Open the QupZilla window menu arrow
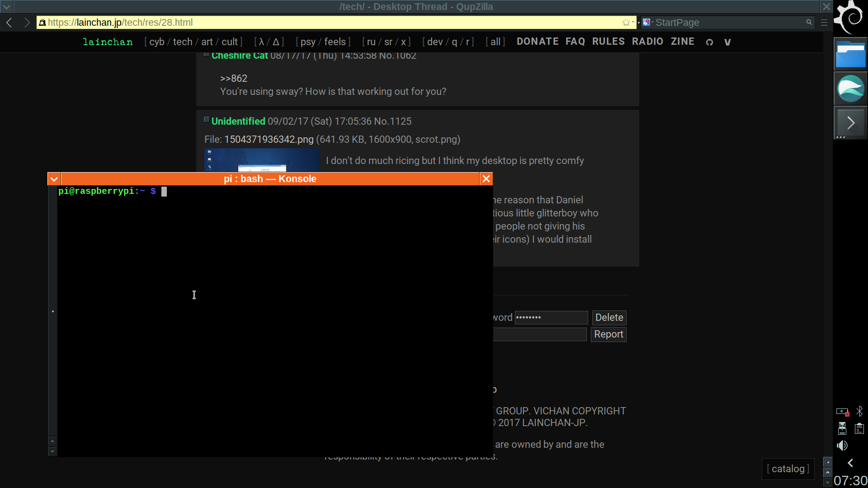 point(7,7)
